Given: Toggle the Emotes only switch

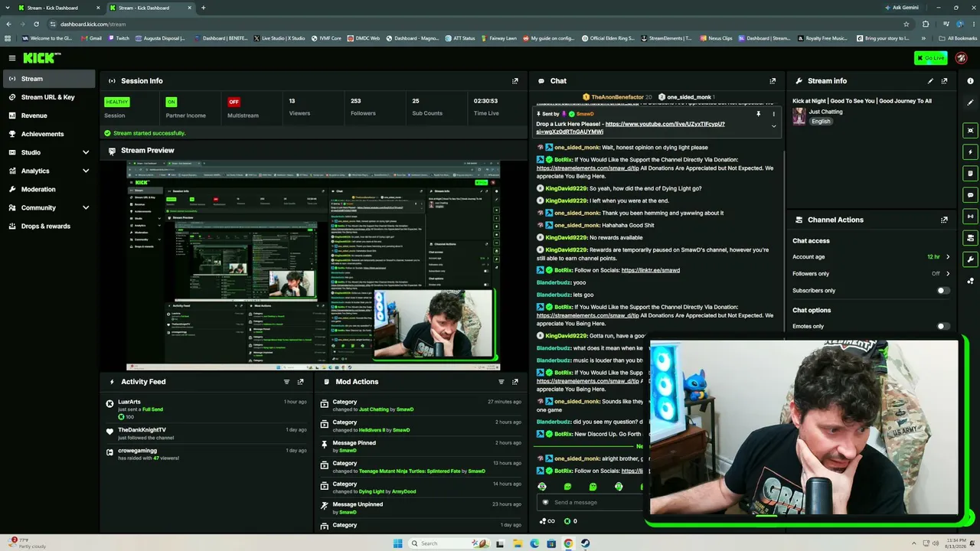Looking at the screenshot, I should coord(943,326).
